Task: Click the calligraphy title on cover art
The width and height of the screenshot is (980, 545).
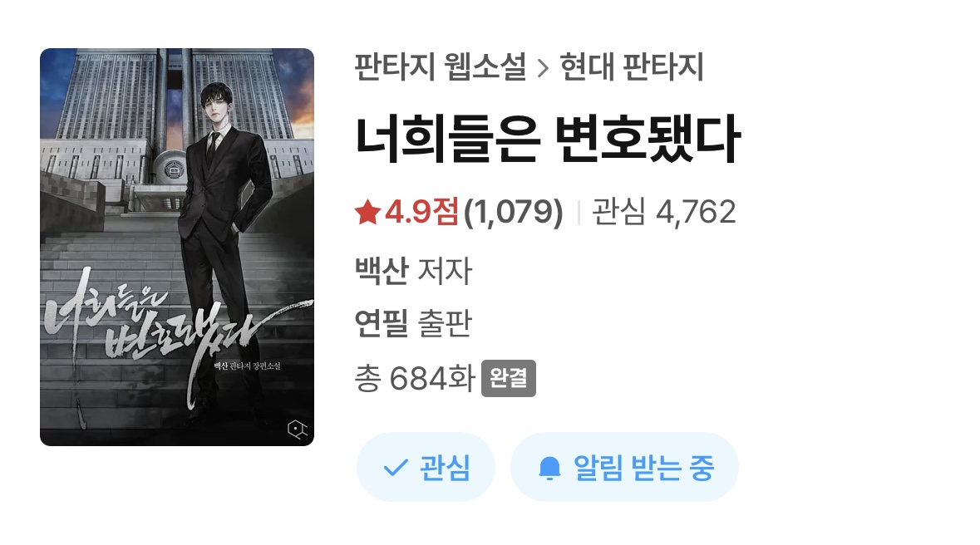Action: (x=169, y=331)
